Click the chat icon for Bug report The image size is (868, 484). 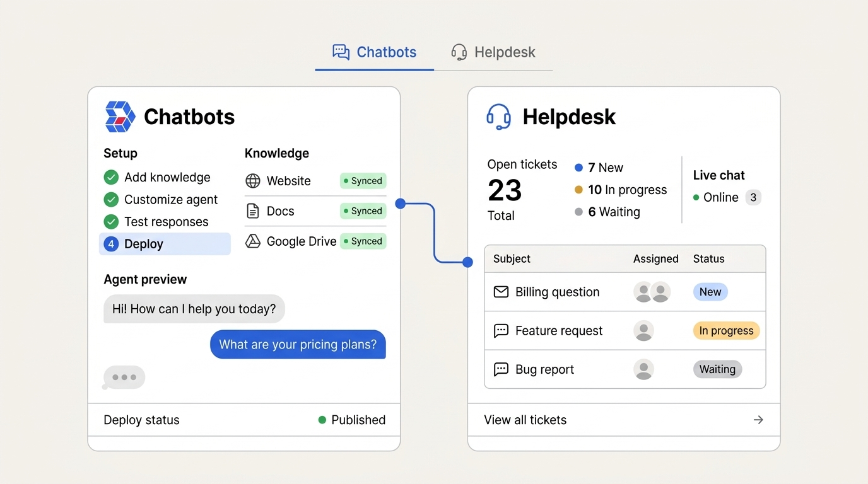point(501,369)
